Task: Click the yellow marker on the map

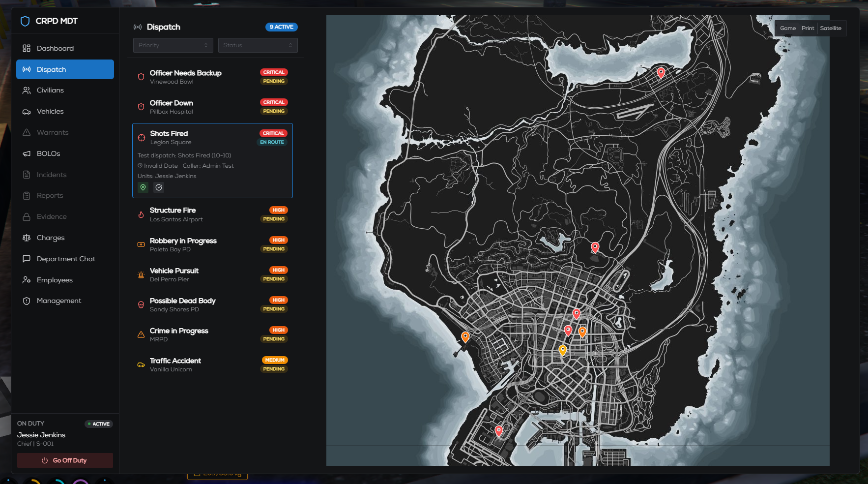Action: click(x=563, y=350)
